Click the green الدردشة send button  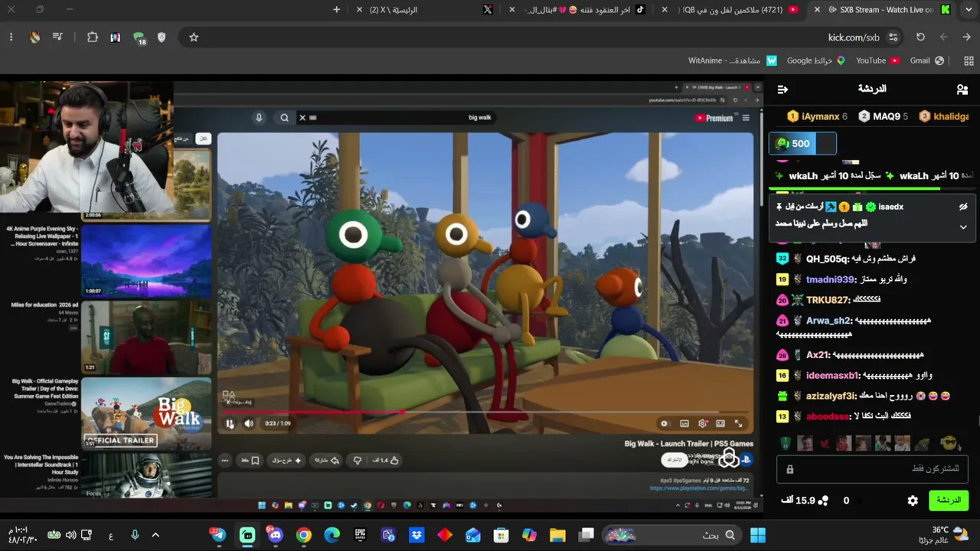click(x=949, y=500)
